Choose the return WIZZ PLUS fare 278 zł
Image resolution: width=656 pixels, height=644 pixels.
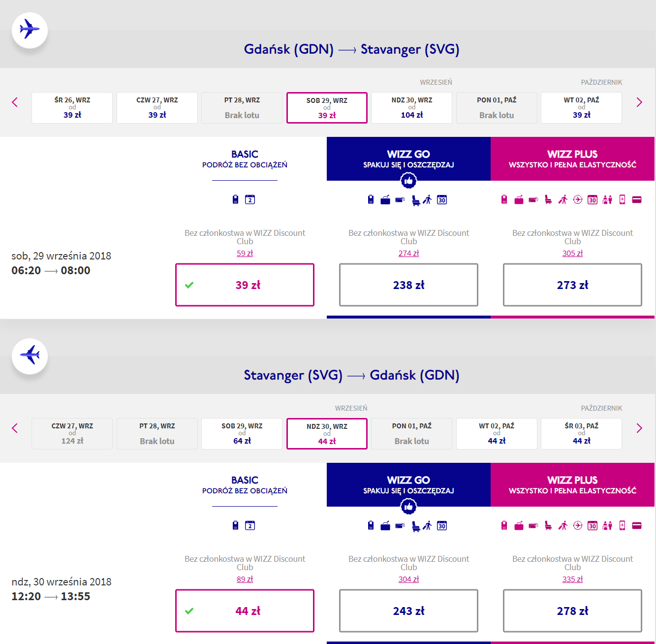pyautogui.click(x=572, y=611)
